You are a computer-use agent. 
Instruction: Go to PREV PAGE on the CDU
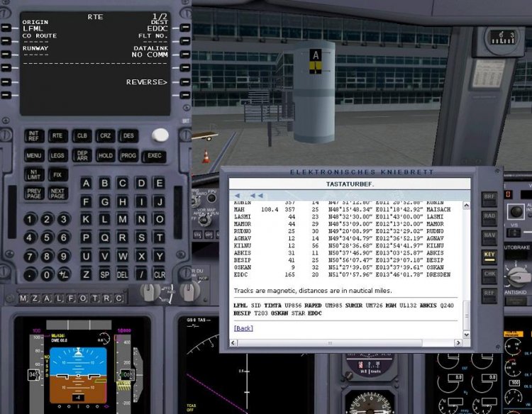pyautogui.click(x=34, y=194)
